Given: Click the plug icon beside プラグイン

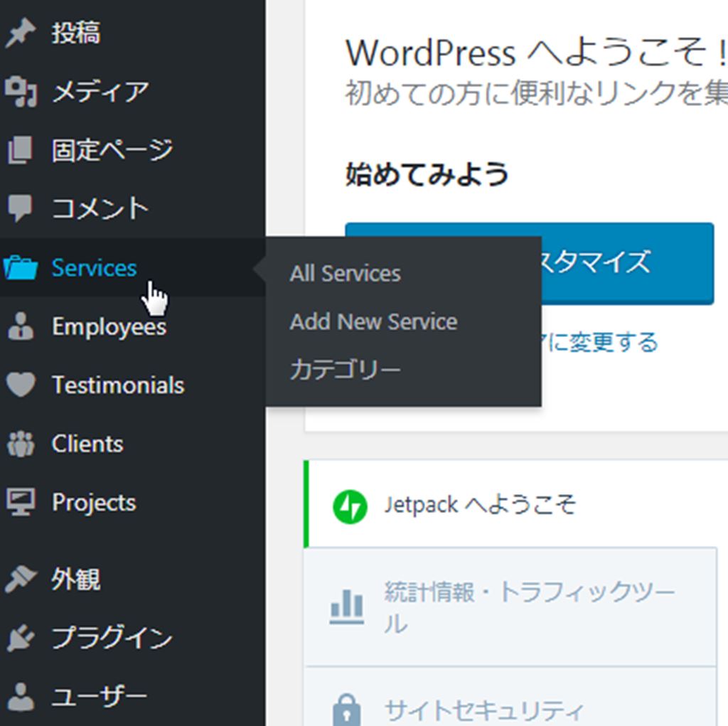Looking at the screenshot, I should (20, 639).
